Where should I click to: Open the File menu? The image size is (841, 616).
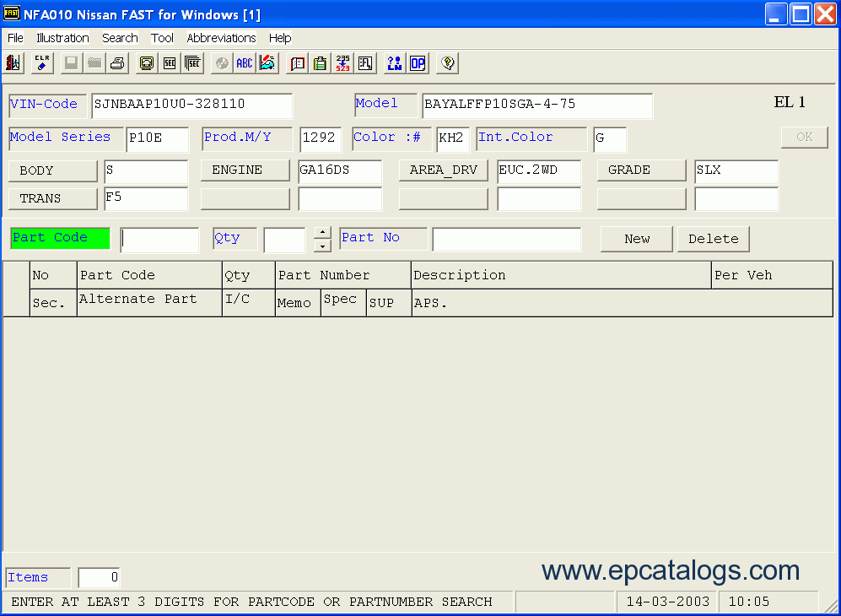pos(15,38)
